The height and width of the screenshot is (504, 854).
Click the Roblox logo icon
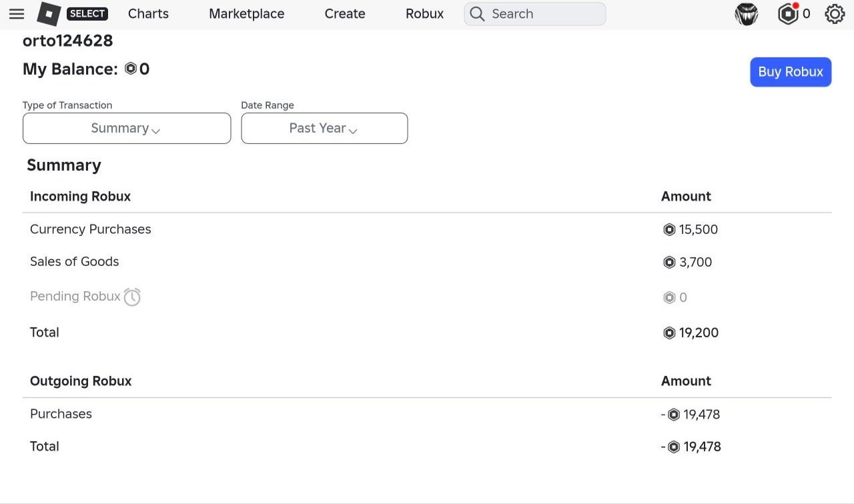point(49,14)
